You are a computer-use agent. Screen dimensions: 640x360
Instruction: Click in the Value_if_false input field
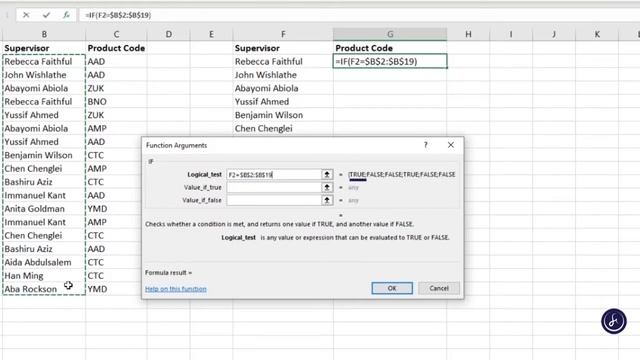pos(274,200)
